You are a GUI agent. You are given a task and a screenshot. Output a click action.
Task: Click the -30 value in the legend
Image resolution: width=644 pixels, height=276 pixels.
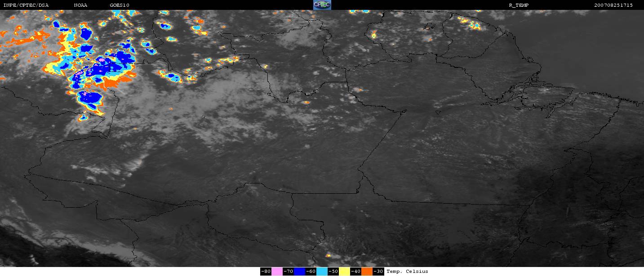coord(378,272)
